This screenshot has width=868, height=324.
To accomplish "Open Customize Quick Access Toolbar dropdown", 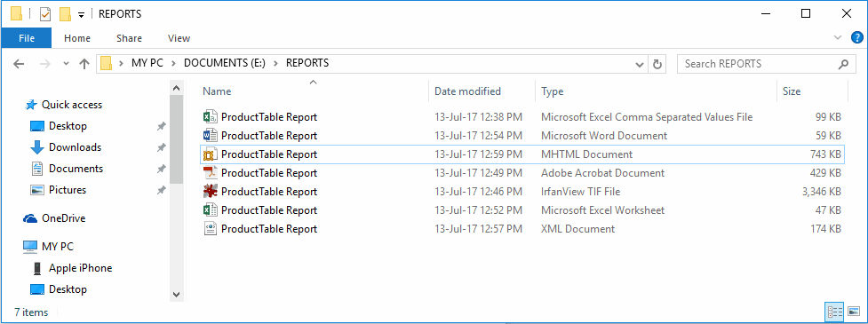I will coord(81,15).
